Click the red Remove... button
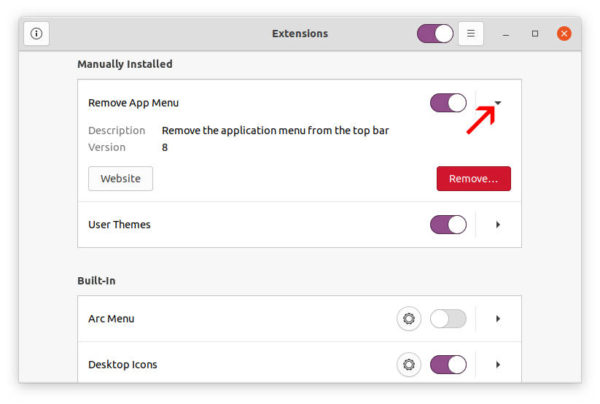This screenshot has height=404, width=600. [474, 179]
